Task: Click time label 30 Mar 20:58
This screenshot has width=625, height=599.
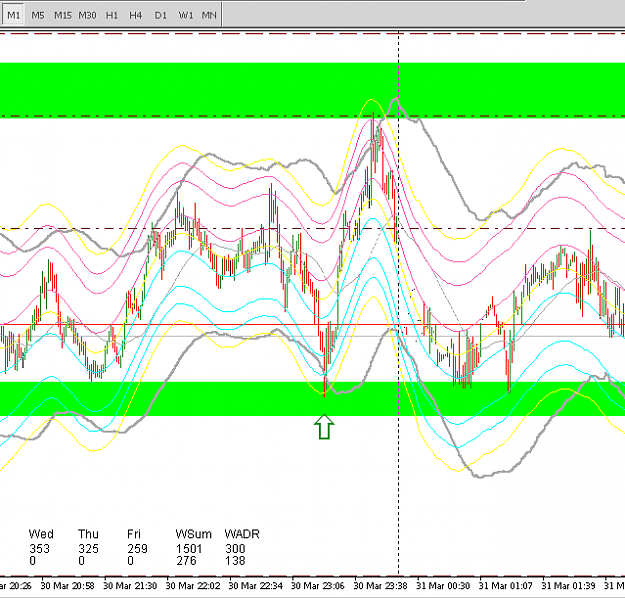Action: [67, 586]
